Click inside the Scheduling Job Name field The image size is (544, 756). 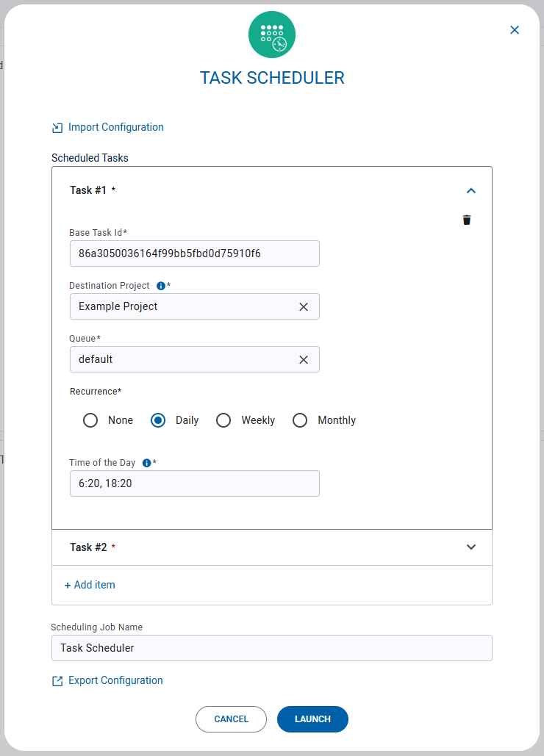coord(272,647)
